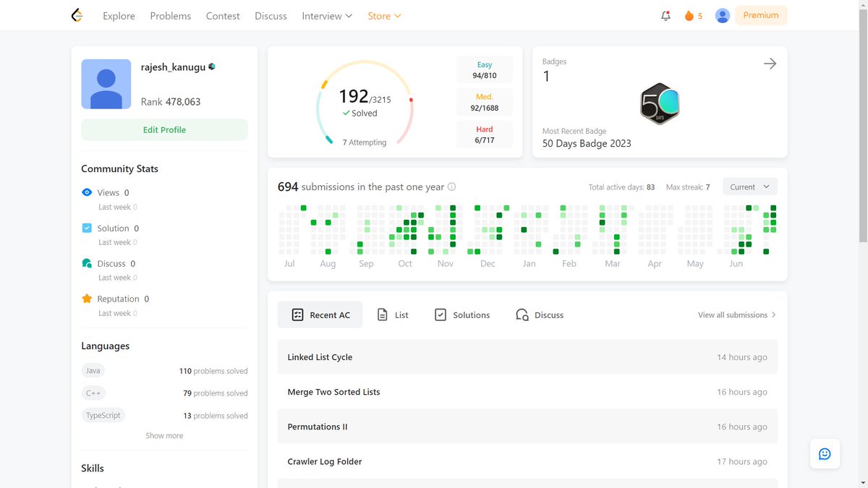Open the Crawler Log Folder submission
This screenshot has height=488, width=868.
[527, 461]
